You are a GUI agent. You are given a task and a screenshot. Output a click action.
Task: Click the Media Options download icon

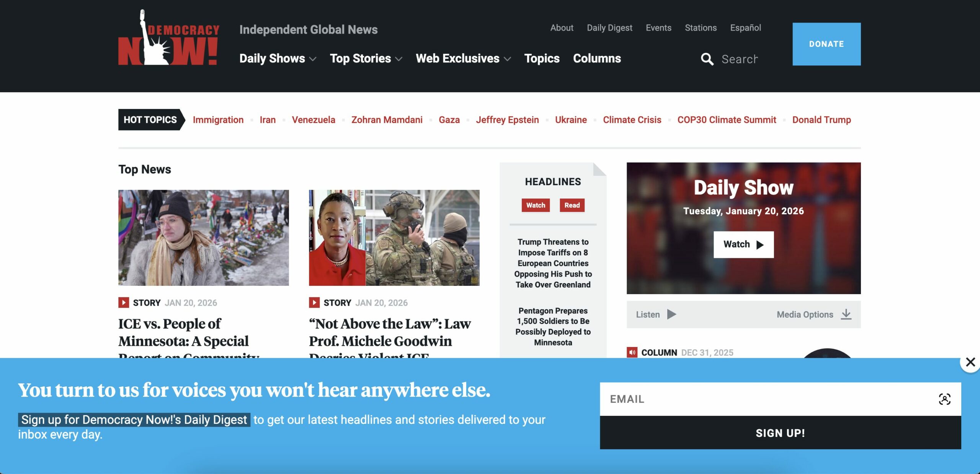coord(846,314)
